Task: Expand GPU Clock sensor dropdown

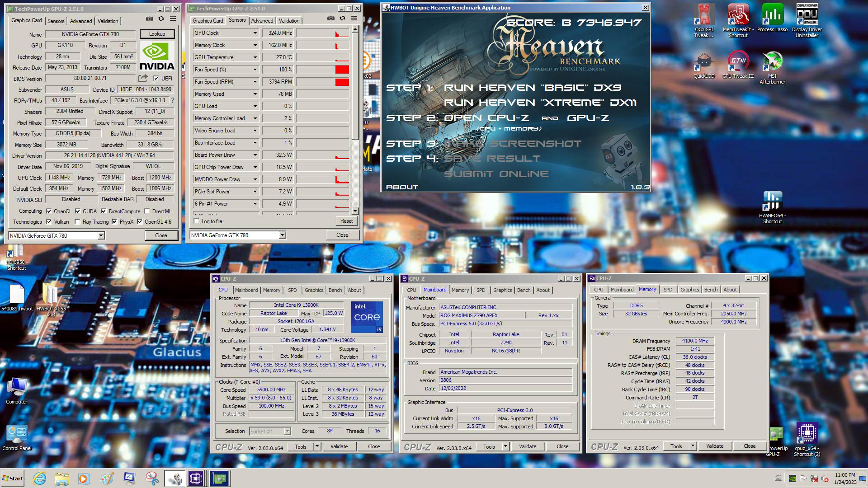Action: (255, 33)
